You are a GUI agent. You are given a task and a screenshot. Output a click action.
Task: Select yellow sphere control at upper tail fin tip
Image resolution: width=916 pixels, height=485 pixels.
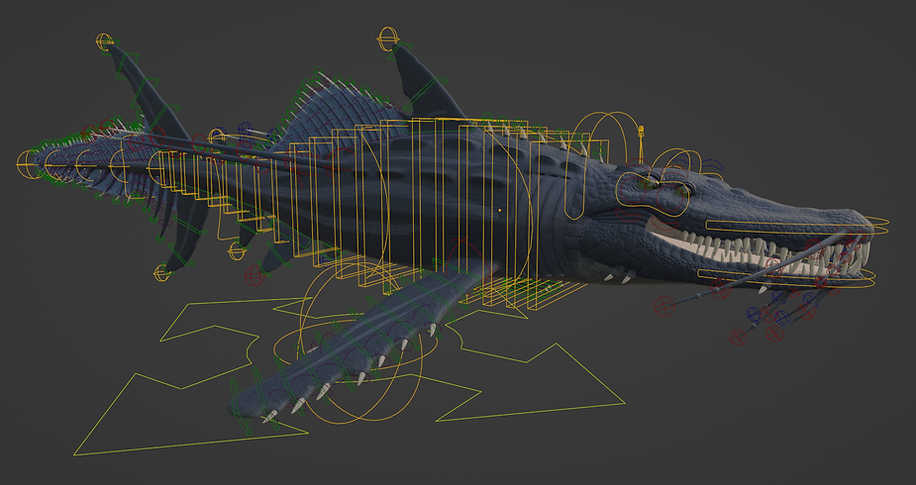click(105, 42)
